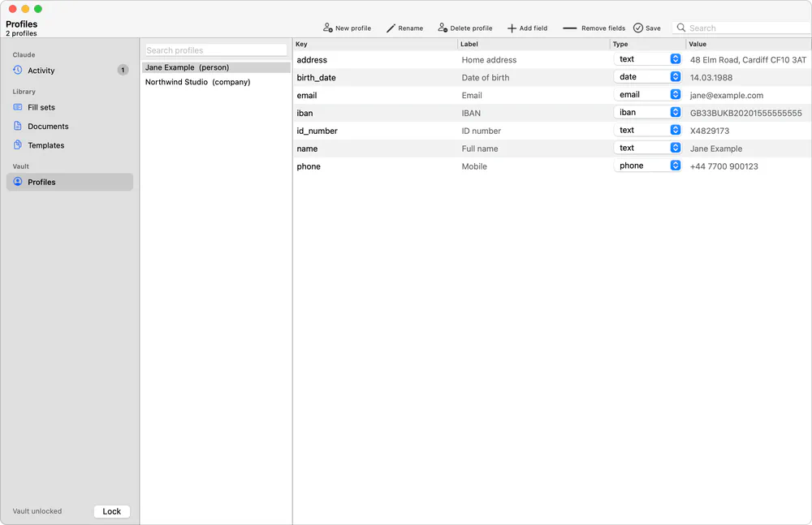Click the Rename toolbar button label

pyautogui.click(x=411, y=28)
